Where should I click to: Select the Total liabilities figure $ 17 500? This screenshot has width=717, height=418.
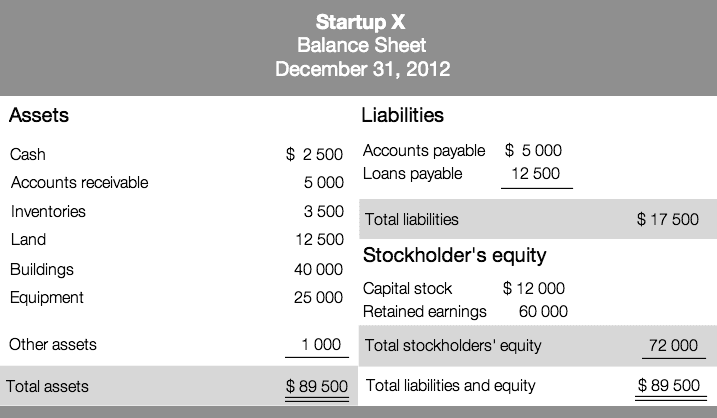(x=668, y=219)
